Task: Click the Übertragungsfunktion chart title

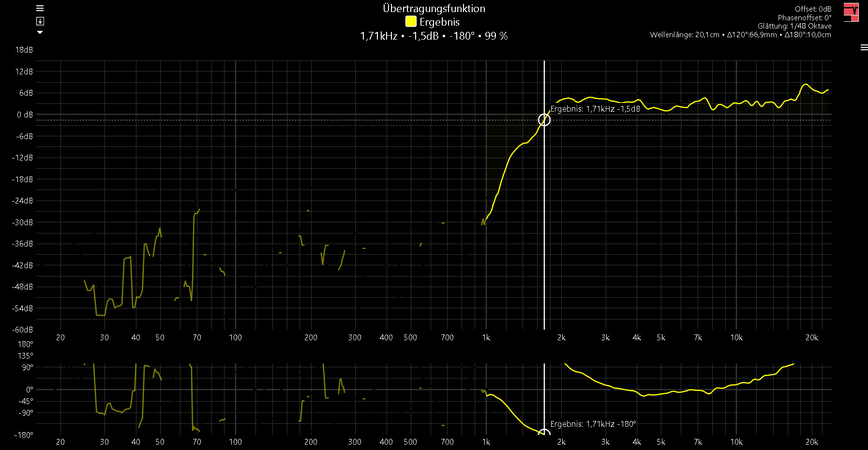Action: 434,9
